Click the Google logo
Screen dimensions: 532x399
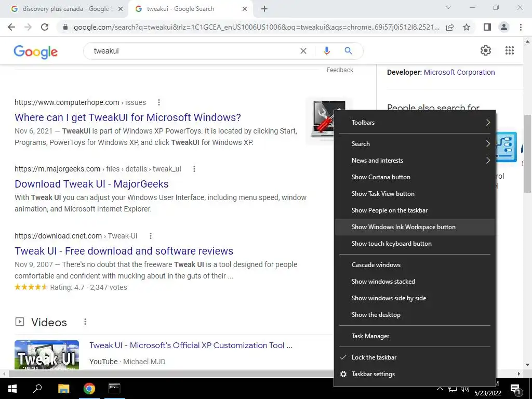pyautogui.click(x=36, y=51)
